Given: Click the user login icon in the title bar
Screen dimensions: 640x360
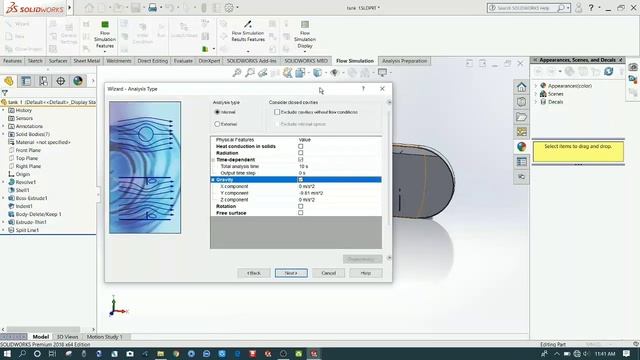Looking at the screenshot, I should point(578,8).
